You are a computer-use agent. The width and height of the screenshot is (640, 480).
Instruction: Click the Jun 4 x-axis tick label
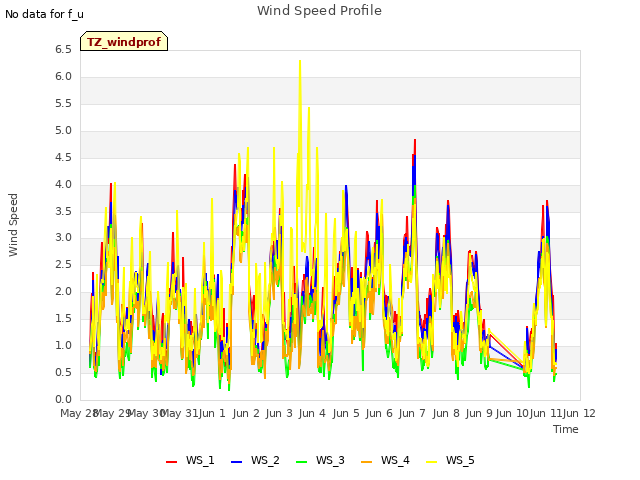312,413
